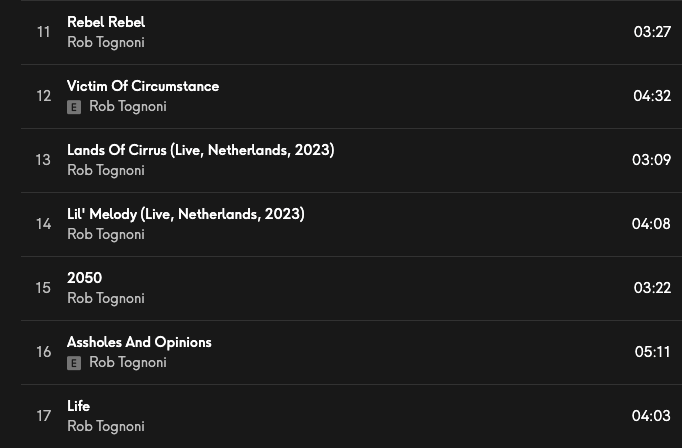This screenshot has height=448, width=682.
Task: Select Lil' Melody live track title
Action: 185,214
